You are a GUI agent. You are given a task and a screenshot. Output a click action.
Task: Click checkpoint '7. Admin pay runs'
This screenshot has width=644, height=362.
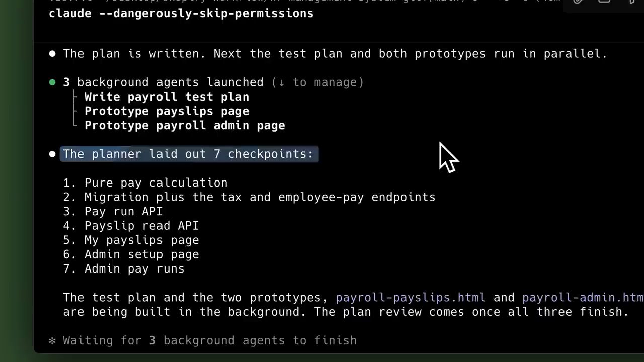124,268
